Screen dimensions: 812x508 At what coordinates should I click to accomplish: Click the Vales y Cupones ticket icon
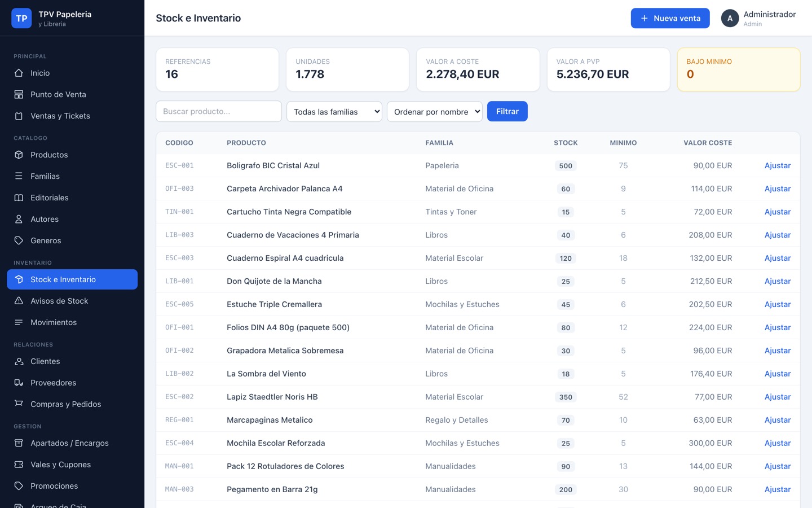click(19, 465)
